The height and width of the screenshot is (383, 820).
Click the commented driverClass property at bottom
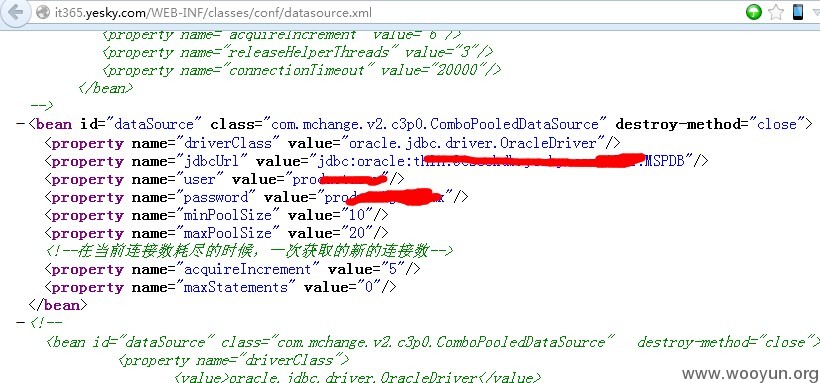(234, 360)
